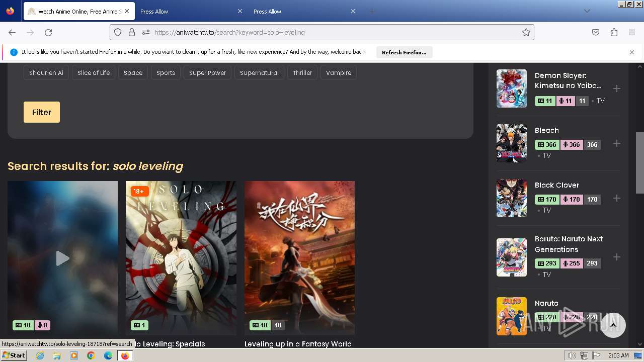Launch Internet Explorer from taskbar
Viewport: 644px width, 362px height.
point(40,355)
